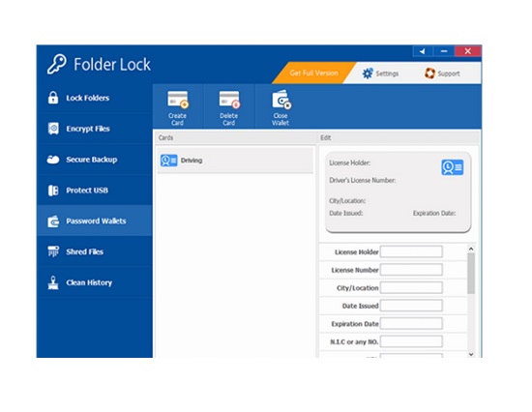Select Protect USB drive icon
Image resolution: width=532 pixels, height=412 pixels.
(x=53, y=191)
